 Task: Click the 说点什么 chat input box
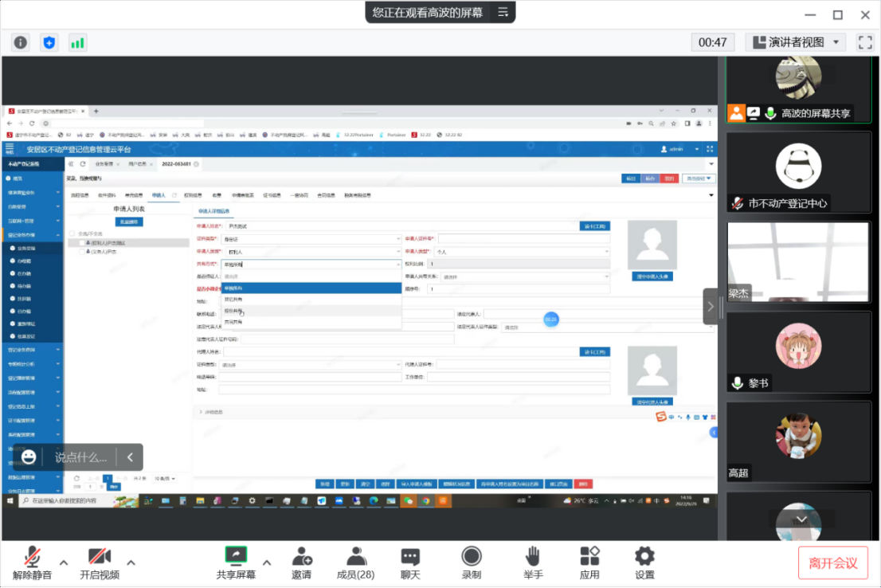click(x=80, y=457)
